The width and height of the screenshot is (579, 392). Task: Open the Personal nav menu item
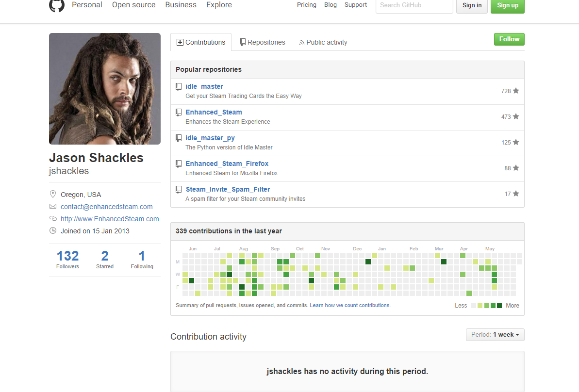[87, 5]
